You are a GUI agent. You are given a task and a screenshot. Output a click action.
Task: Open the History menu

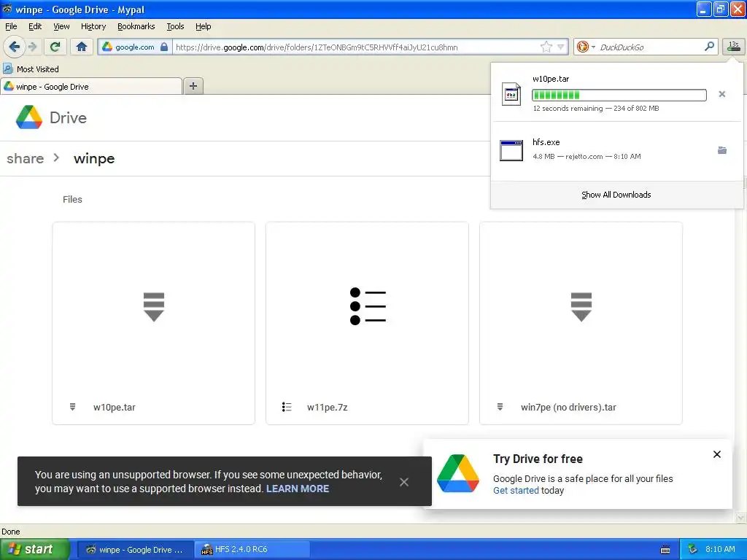point(93,26)
